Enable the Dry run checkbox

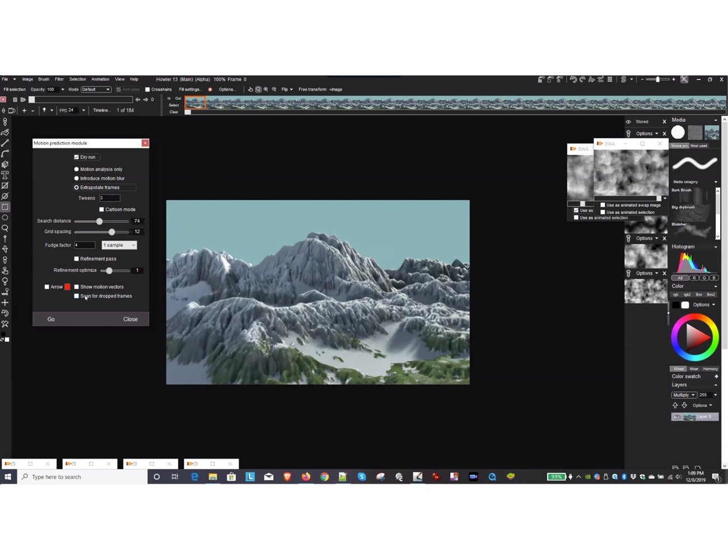point(77,157)
